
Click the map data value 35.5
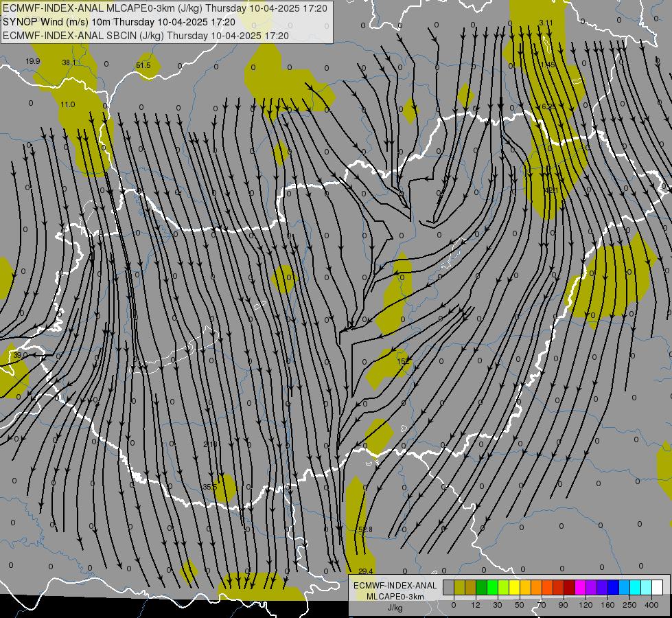click(210, 487)
